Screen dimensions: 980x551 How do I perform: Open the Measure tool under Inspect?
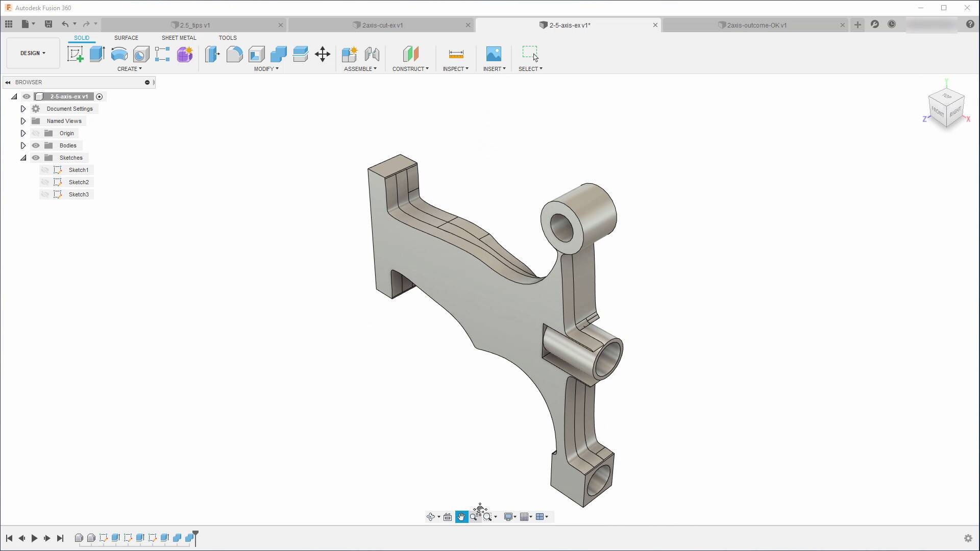pos(456,55)
